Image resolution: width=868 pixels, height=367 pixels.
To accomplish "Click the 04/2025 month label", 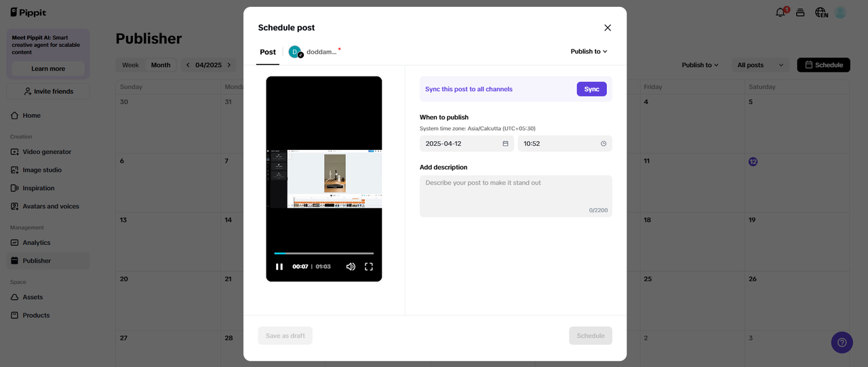I will coord(209,65).
